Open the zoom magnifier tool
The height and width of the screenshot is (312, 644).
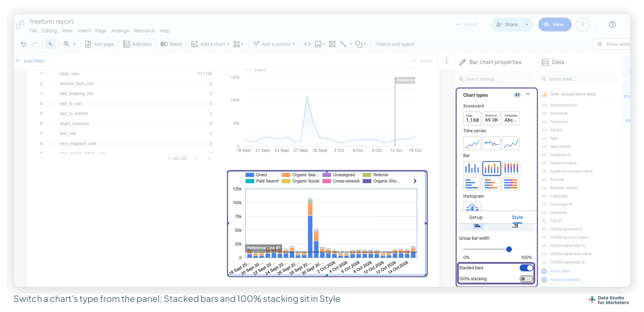click(67, 44)
